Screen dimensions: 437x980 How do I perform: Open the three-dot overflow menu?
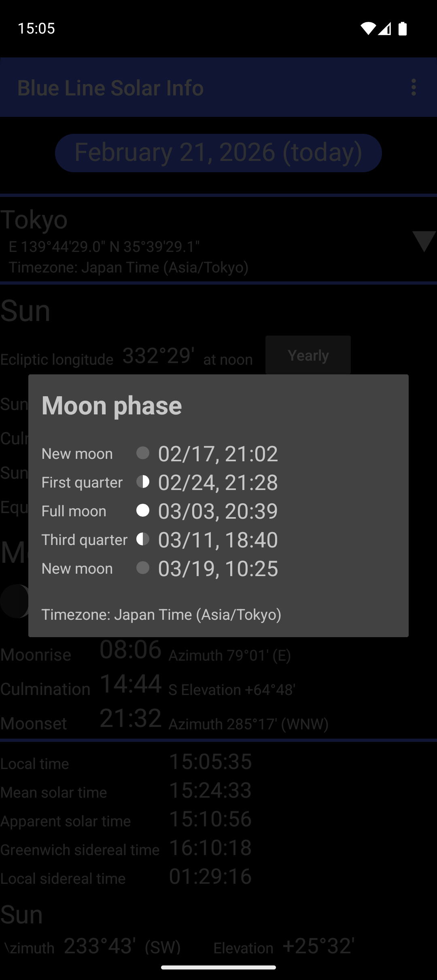(x=413, y=87)
